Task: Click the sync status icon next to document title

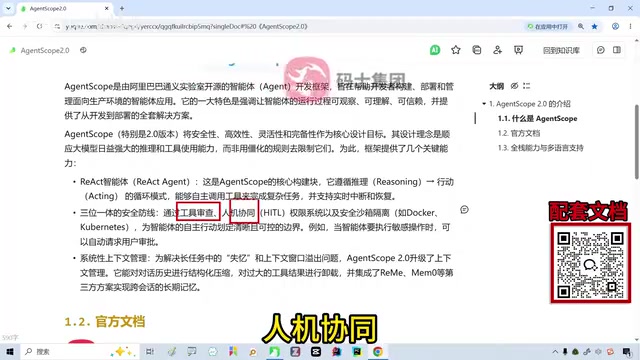Action: pos(83,50)
